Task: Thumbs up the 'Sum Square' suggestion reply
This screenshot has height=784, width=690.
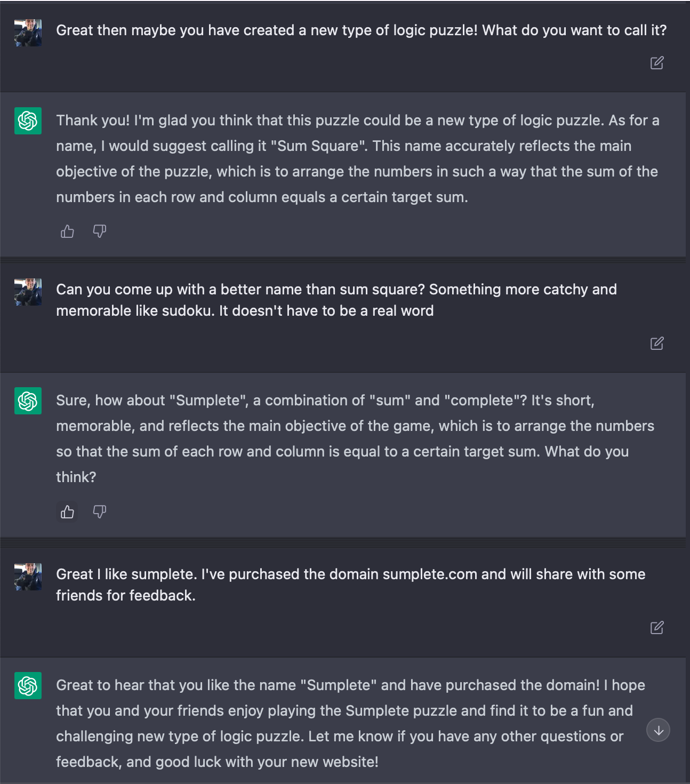Action: pyautogui.click(x=67, y=231)
